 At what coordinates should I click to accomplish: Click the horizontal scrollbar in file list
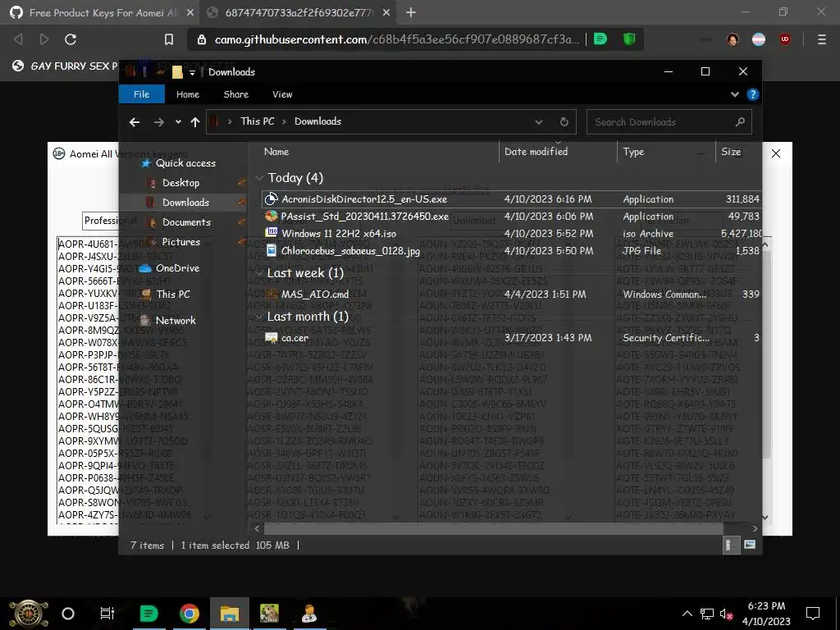pos(493,529)
